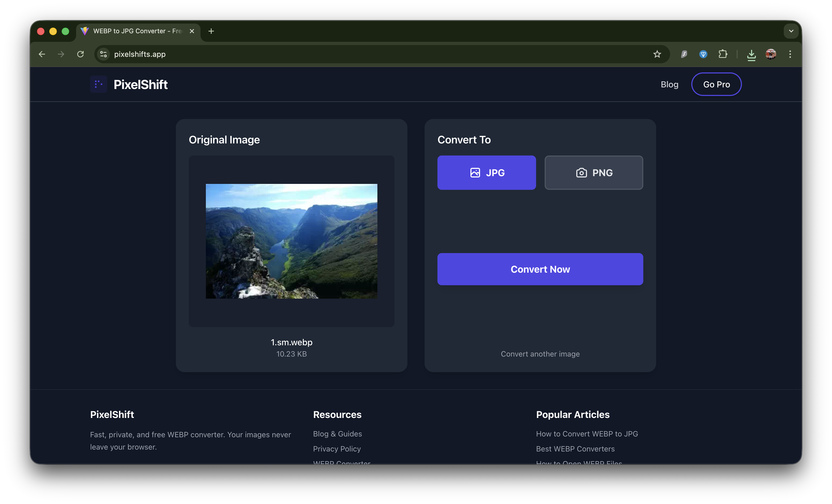Click the Convert To heading
832x504 pixels.
click(464, 139)
